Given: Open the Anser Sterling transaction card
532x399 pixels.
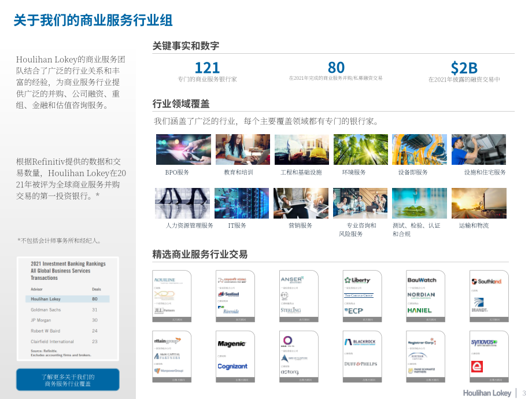Looking at the screenshot, I should tap(298, 296).
